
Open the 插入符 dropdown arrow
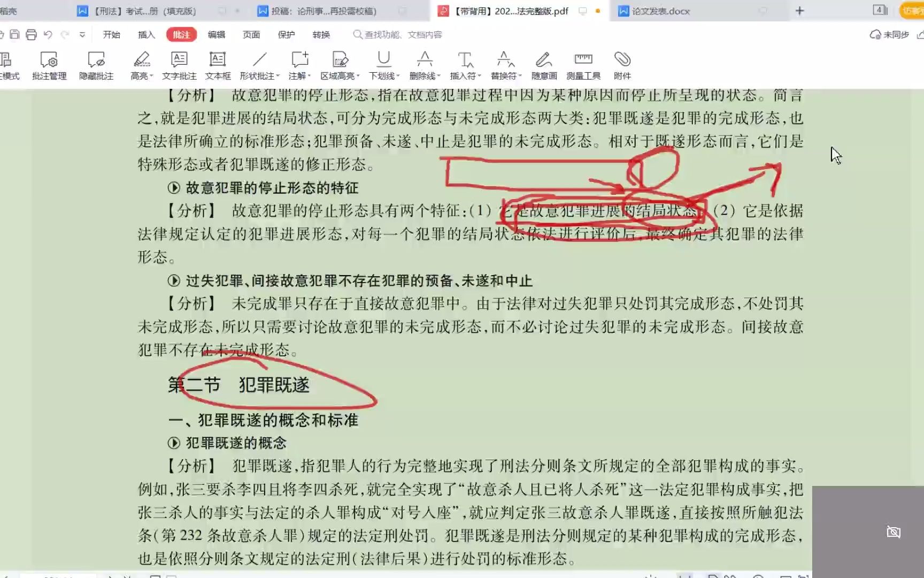click(479, 76)
